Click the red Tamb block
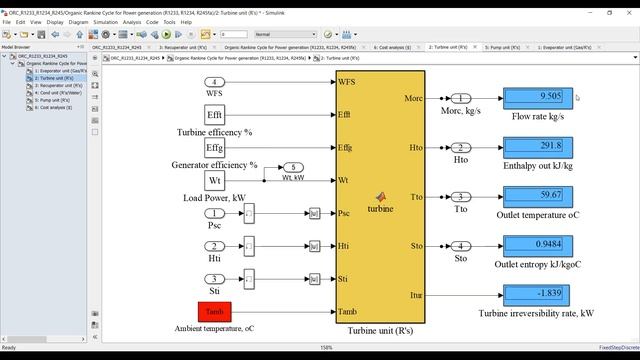This screenshot has width=640, height=360. [x=215, y=312]
